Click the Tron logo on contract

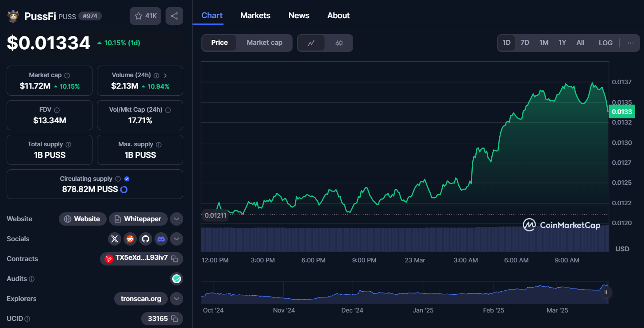[x=108, y=259]
